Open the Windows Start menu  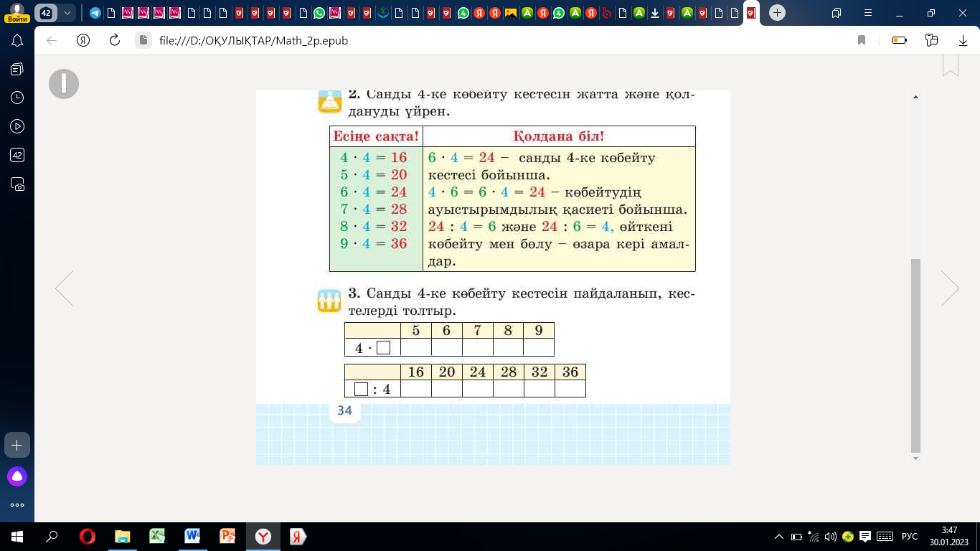tap(17, 536)
